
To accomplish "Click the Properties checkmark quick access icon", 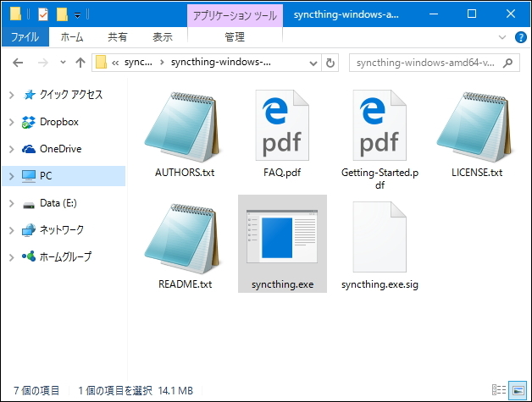I will click(43, 14).
